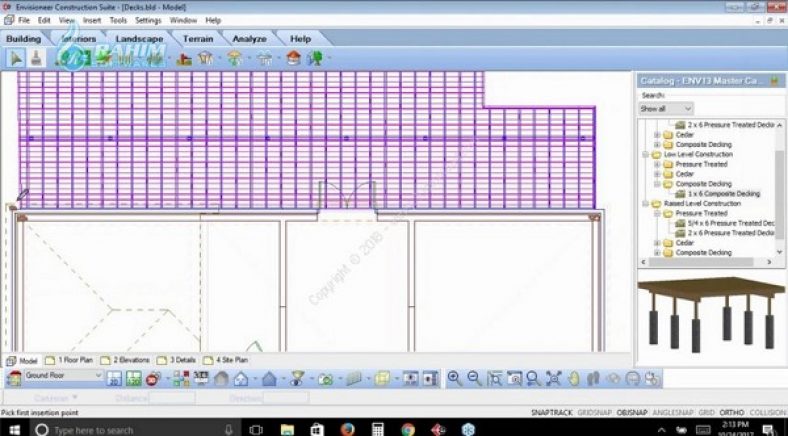Switch to the 2D plan view icon
This screenshot has height=436, width=788.
point(114,379)
